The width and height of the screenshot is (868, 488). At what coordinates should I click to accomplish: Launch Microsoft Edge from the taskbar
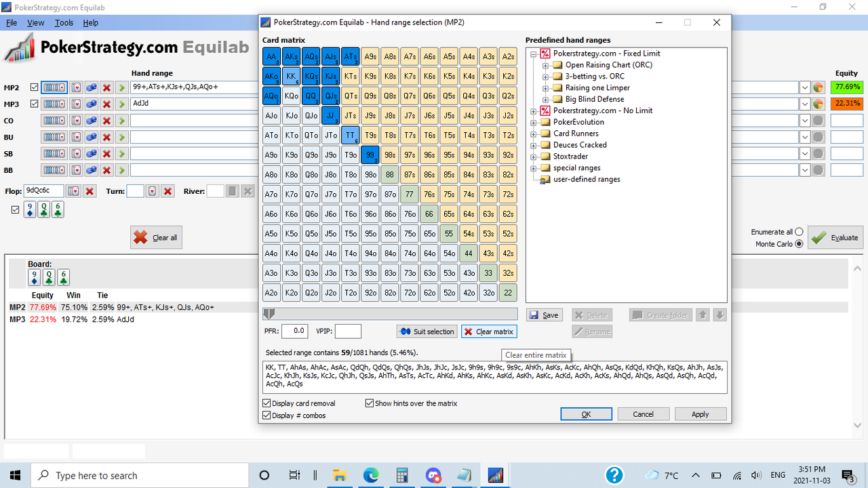pyautogui.click(x=371, y=475)
